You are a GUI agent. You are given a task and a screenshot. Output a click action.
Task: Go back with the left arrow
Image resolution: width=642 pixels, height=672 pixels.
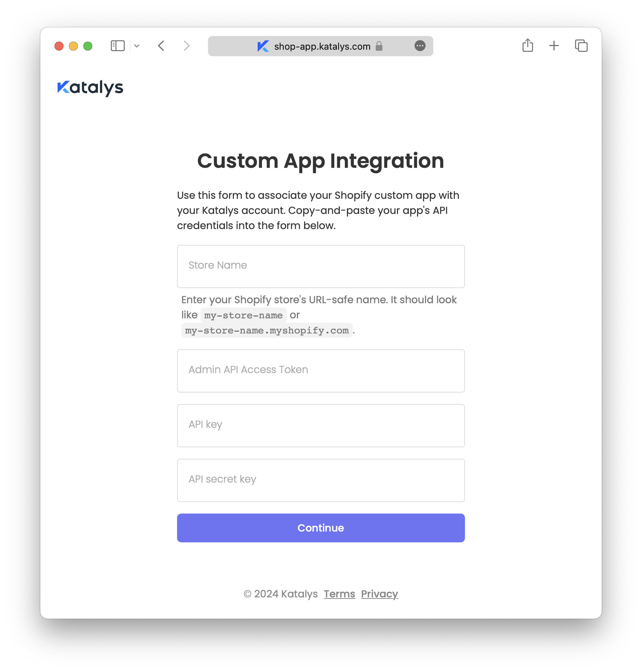(x=161, y=46)
